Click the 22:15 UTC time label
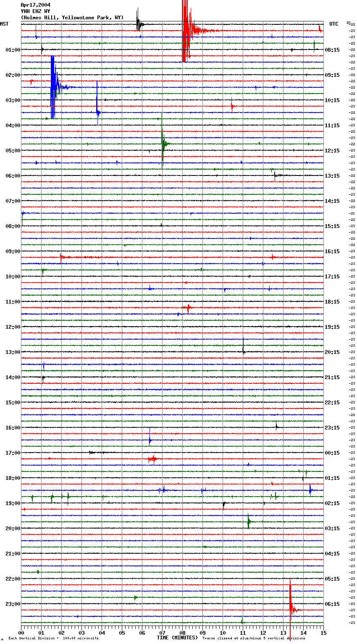 point(332,403)
